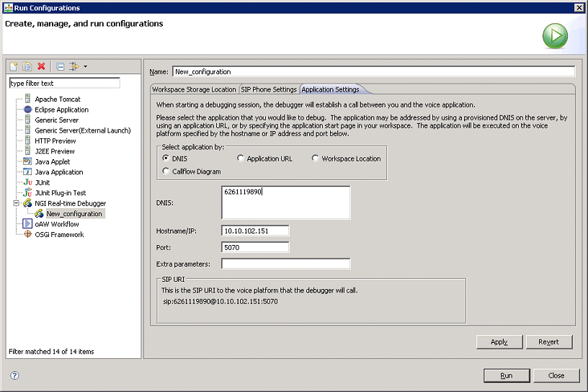Click the Hostname/IP input field
The image size is (588, 392).
255,231
